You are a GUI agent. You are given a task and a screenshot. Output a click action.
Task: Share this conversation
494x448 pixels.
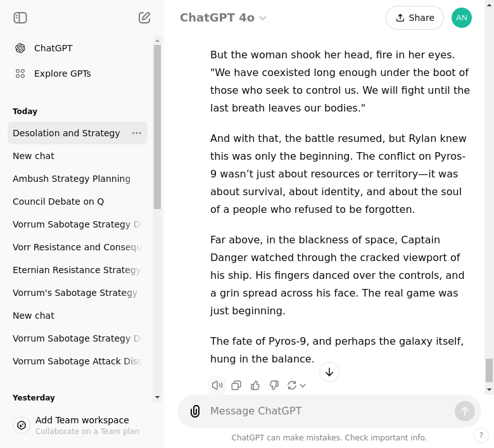[x=414, y=18]
